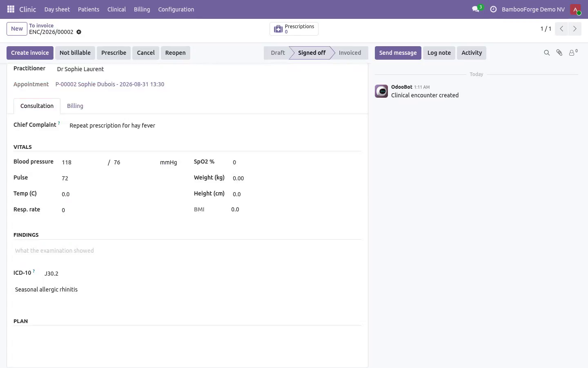Screen dimensions: 588x368
Task: Click the New record button
Action: 17,29
